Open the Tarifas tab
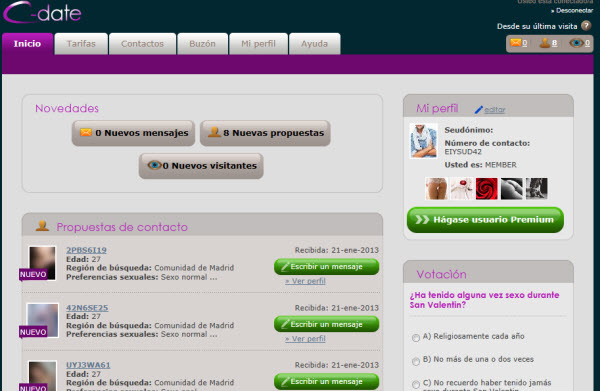The height and width of the screenshot is (391, 600). [81, 44]
